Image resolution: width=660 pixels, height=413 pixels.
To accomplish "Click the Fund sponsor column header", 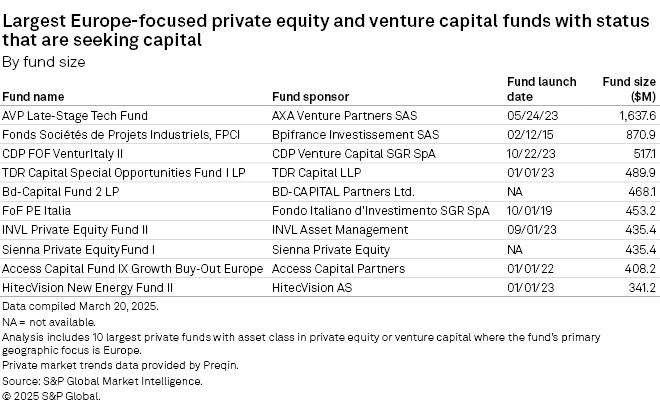I will 311,97.
